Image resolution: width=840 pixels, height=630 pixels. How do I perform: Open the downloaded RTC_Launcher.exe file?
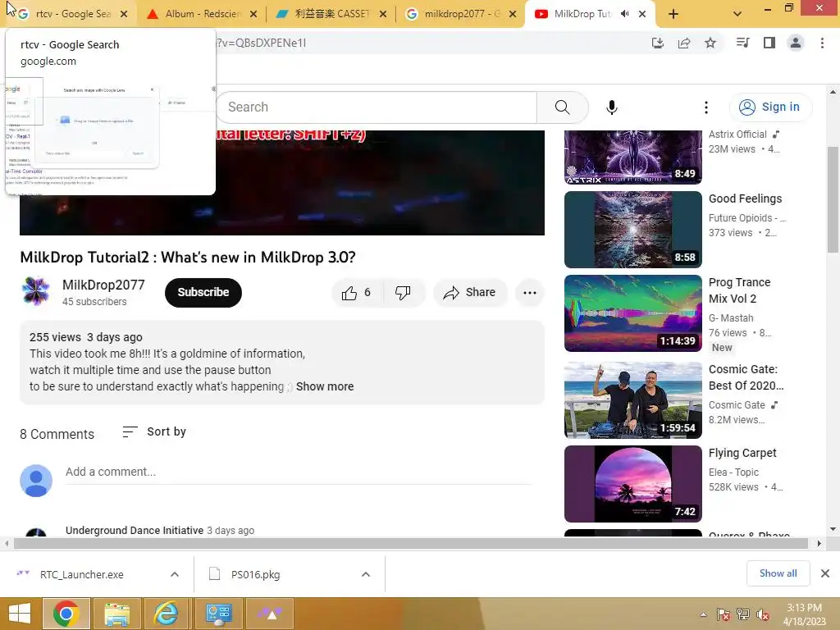tap(81, 574)
